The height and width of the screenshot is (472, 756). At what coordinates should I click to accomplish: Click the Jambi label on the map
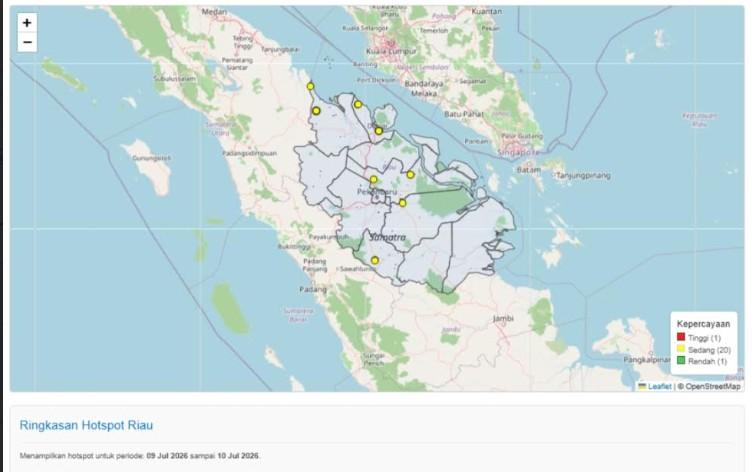(x=503, y=318)
